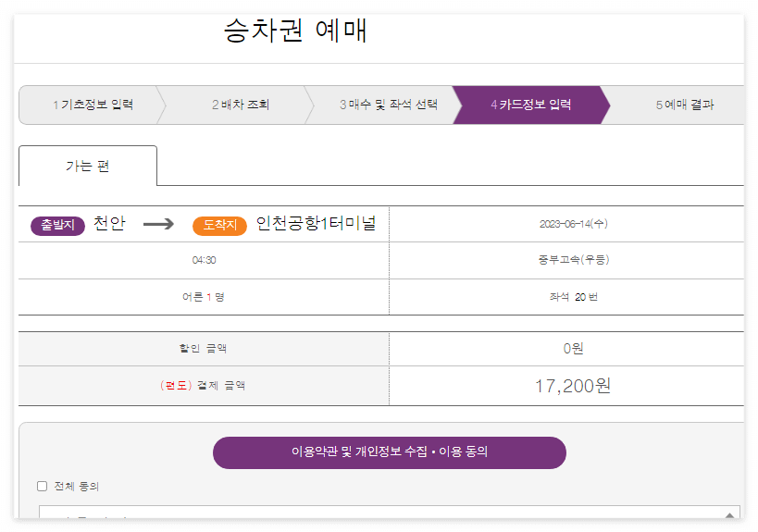758x532 pixels.
Task: Click the 할인 금액 label
Action: tap(203, 349)
